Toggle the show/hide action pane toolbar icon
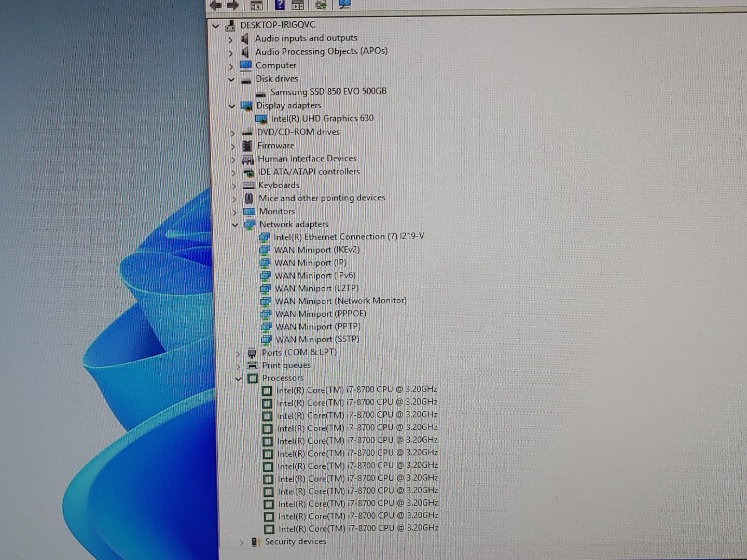This screenshot has height=560, width=747. point(298,5)
